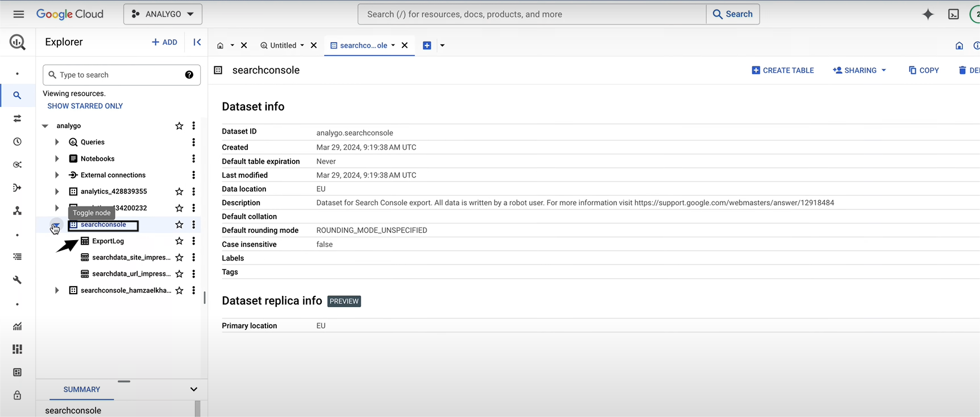Open the SQL workspace magnifier icon in the sidebar

coord(18,96)
